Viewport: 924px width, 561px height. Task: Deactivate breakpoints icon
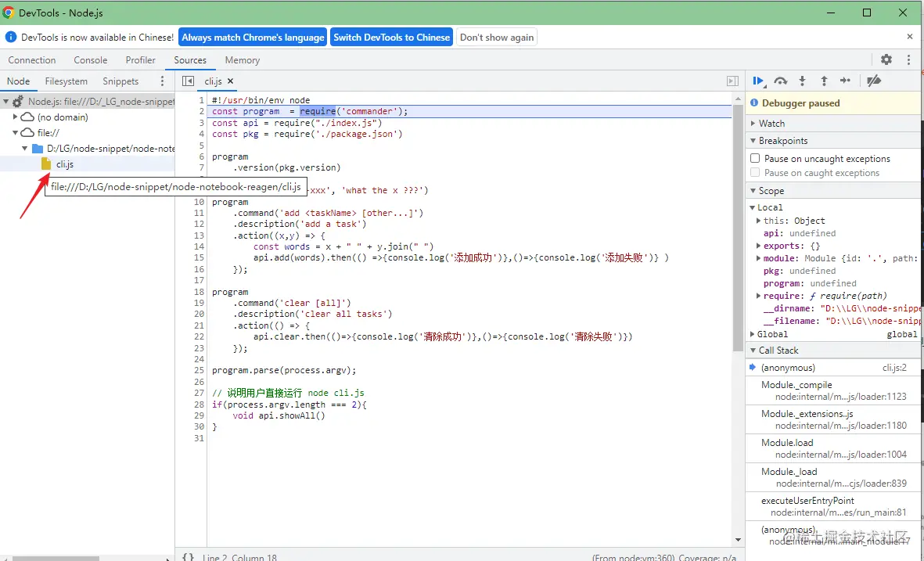click(x=874, y=81)
